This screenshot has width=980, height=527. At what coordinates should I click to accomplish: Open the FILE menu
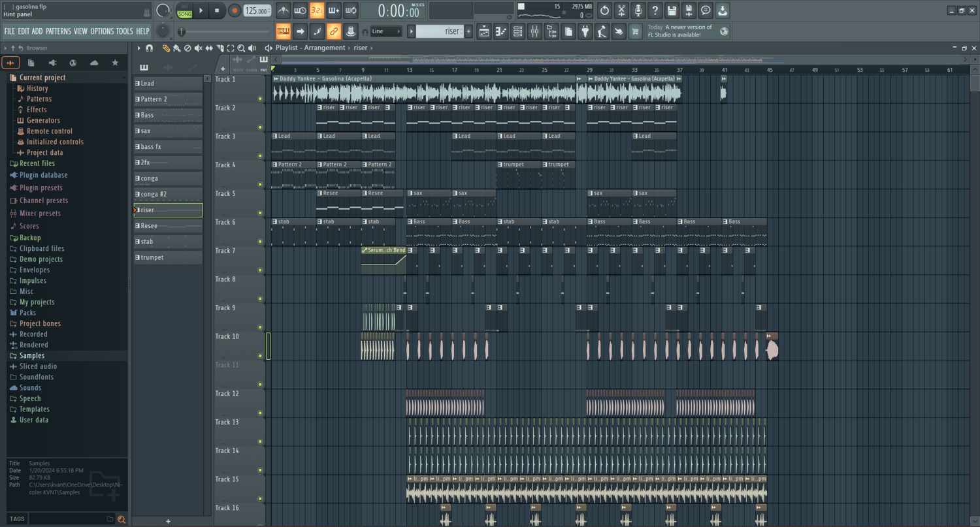(10, 31)
